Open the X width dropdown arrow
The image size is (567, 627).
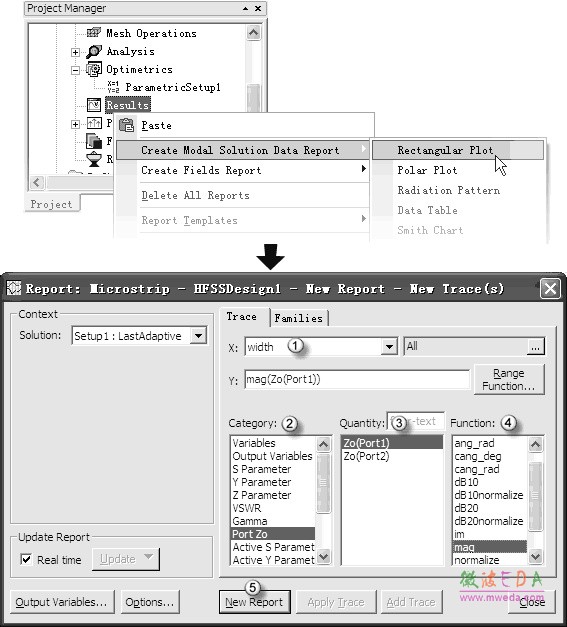click(389, 347)
